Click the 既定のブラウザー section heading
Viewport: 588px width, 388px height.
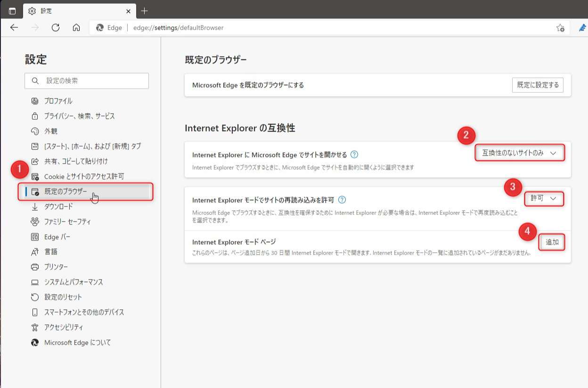[x=216, y=59]
